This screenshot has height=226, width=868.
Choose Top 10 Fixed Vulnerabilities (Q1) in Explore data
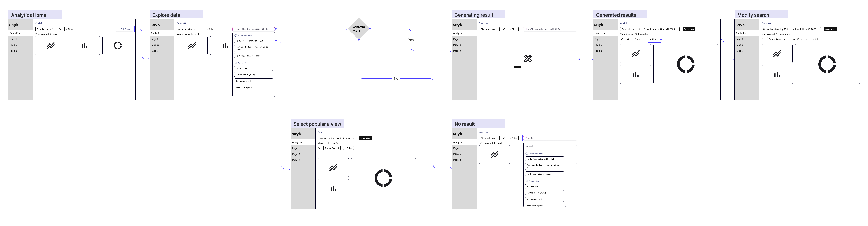[254, 41]
